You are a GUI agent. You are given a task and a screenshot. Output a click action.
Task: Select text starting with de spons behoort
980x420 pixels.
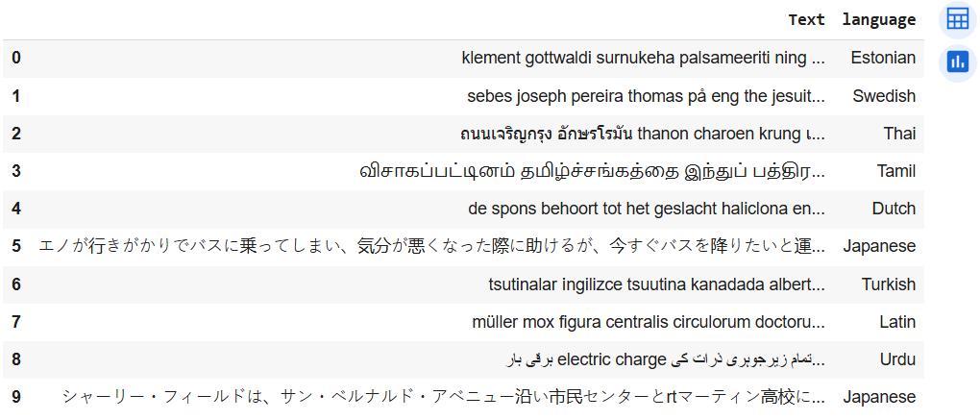pos(647,209)
